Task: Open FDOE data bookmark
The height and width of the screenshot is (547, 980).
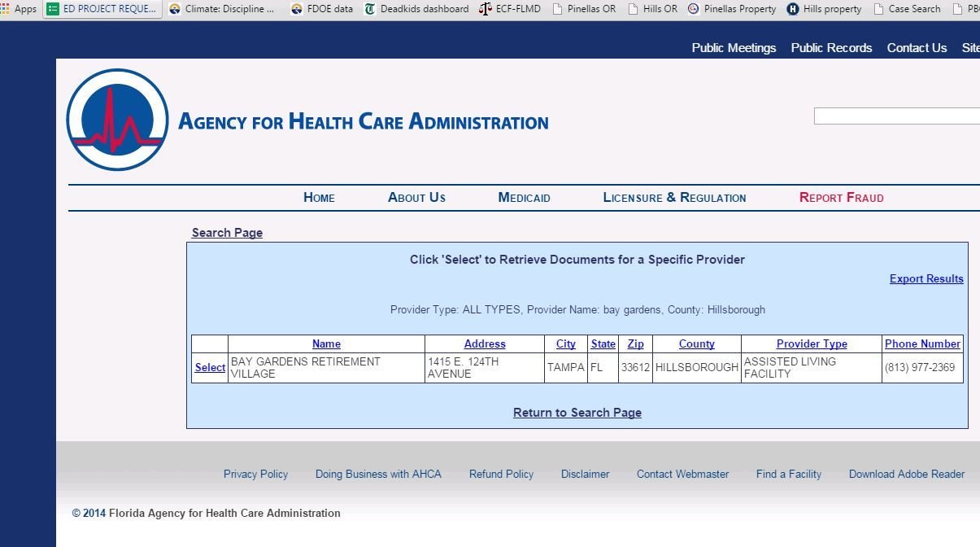Action: point(322,9)
